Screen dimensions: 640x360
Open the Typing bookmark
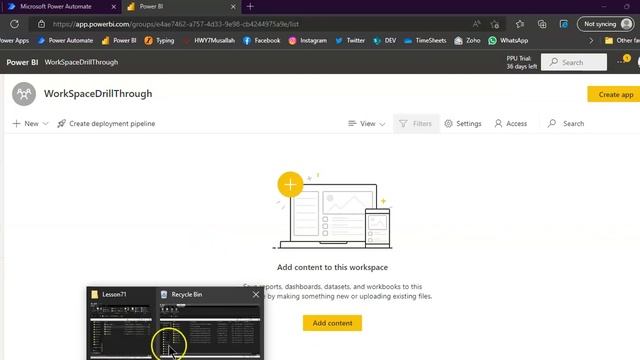[x=160, y=40]
